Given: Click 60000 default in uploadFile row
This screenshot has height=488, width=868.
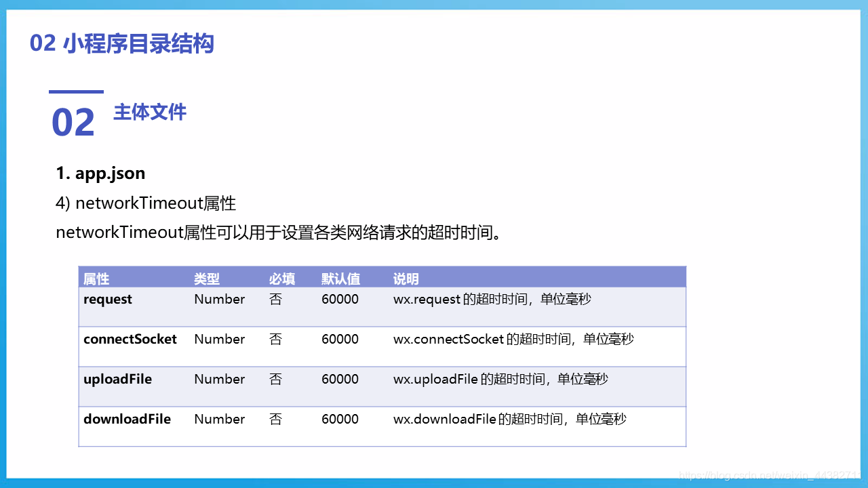Looking at the screenshot, I should coord(340,379).
